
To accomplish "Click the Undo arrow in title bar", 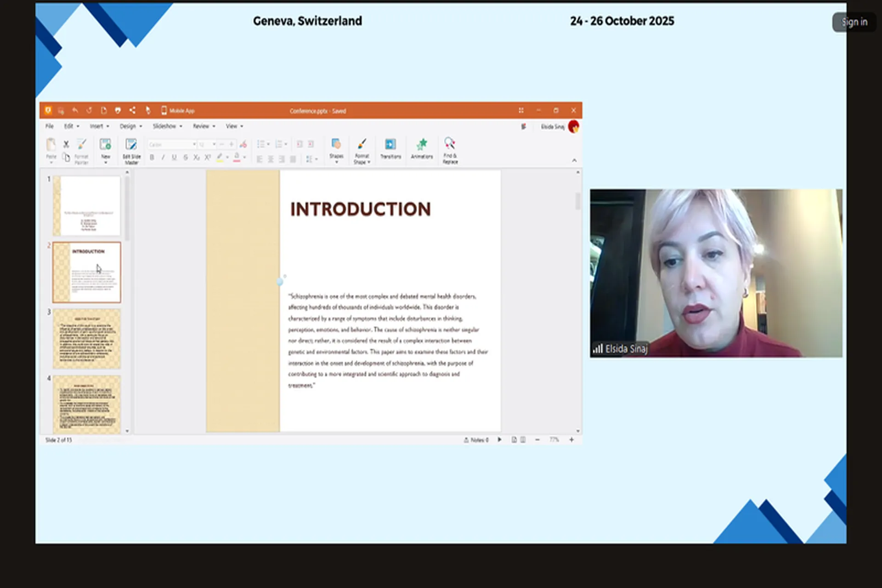I will click(x=75, y=110).
